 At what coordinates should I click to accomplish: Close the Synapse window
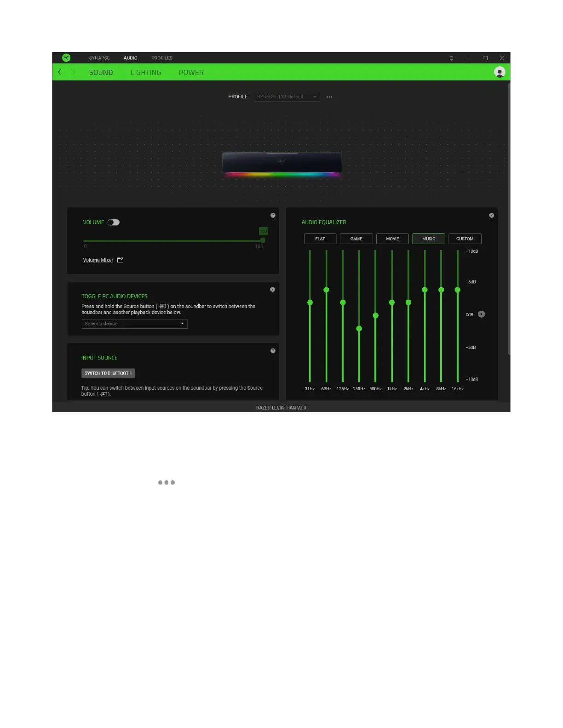(502, 58)
